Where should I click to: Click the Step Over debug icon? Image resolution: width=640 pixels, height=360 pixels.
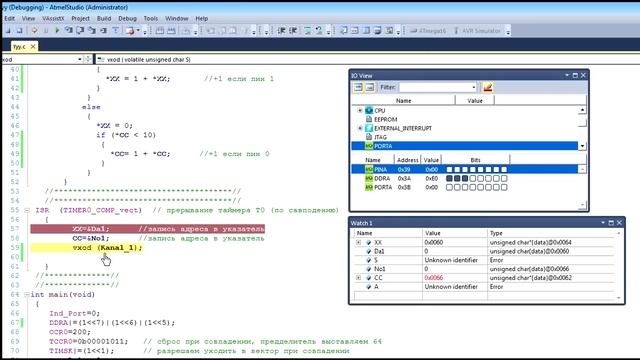tap(80, 30)
